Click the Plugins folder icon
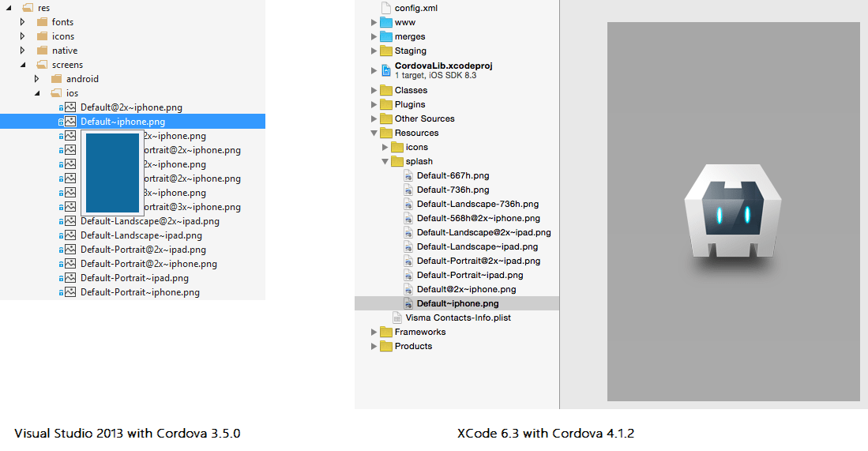Image resolution: width=868 pixels, height=451 pixels. click(x=386, y=104)
